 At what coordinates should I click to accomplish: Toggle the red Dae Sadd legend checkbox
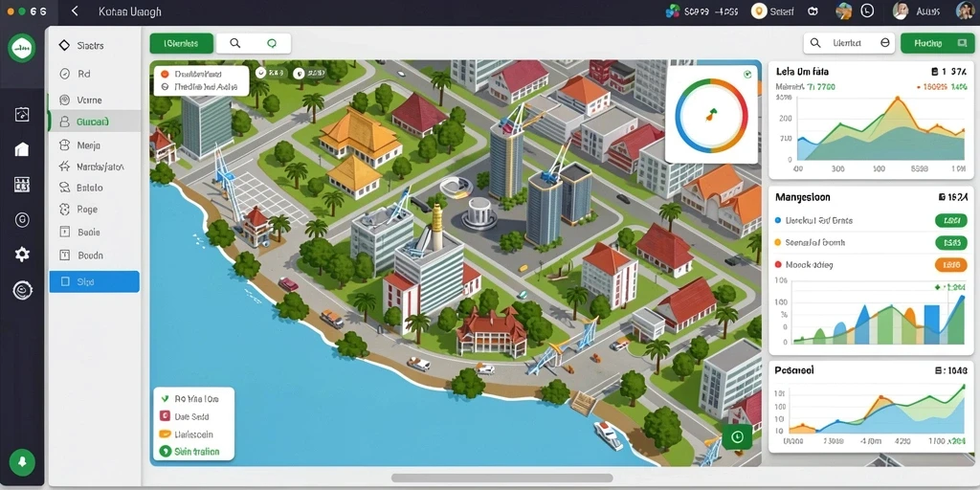point(165,416)
